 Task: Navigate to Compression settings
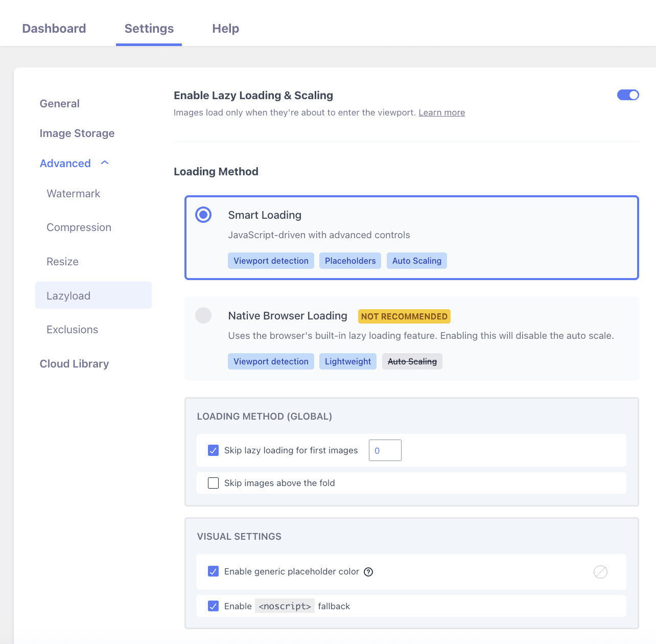(79, 227)
